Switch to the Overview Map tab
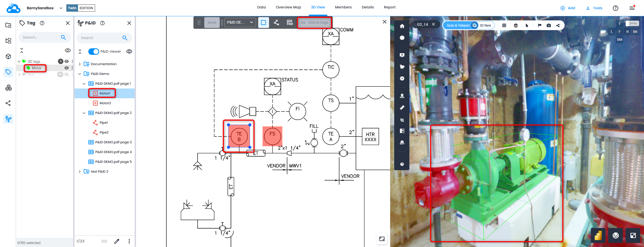The height and width of the screenshot is (247, 644). [x=288, y=7]
